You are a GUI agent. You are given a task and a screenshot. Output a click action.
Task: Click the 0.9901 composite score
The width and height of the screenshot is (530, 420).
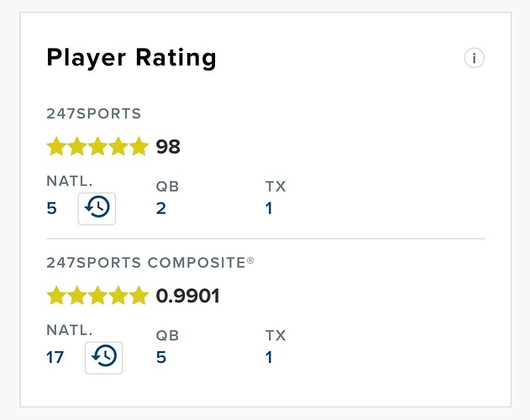pyautogui.click(x=188, y=296)
